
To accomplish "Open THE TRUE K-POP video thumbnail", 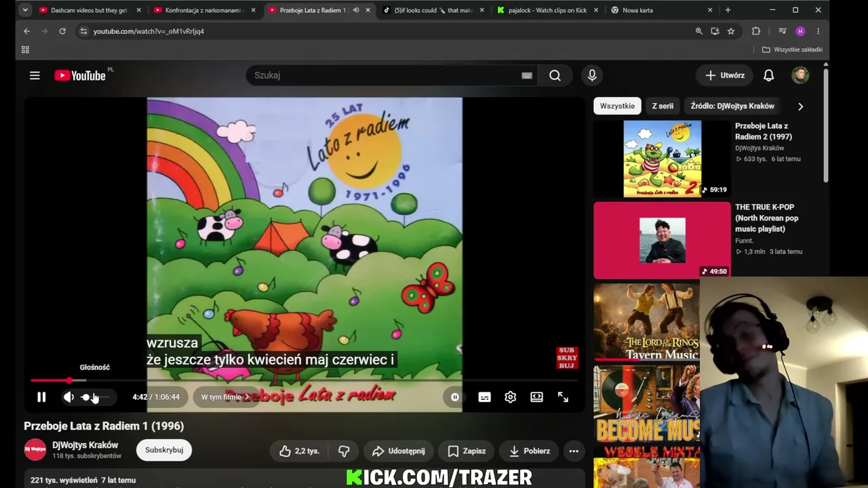I will coord(663,241).
